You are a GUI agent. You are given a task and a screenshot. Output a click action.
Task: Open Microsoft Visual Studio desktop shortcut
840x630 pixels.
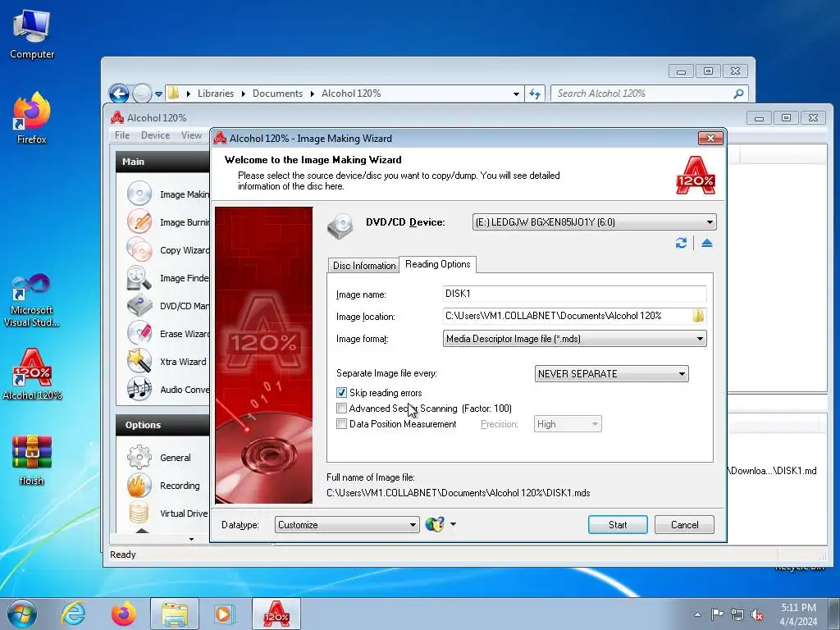coord(32,300)
